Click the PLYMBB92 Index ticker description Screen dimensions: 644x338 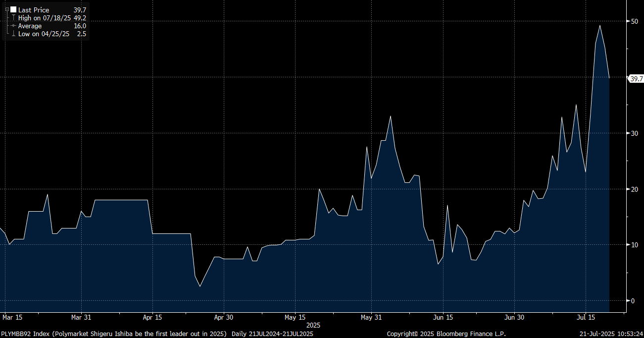(x=114, y=334)
